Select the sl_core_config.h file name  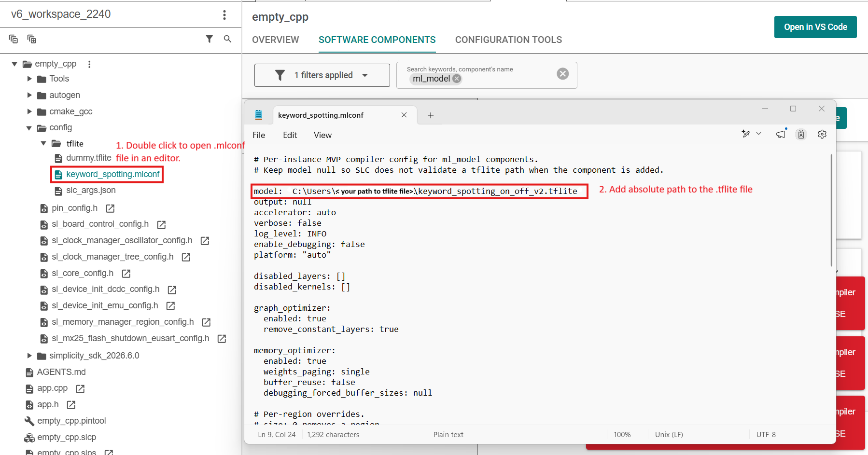pyautogui.click(x=83, y=273)
